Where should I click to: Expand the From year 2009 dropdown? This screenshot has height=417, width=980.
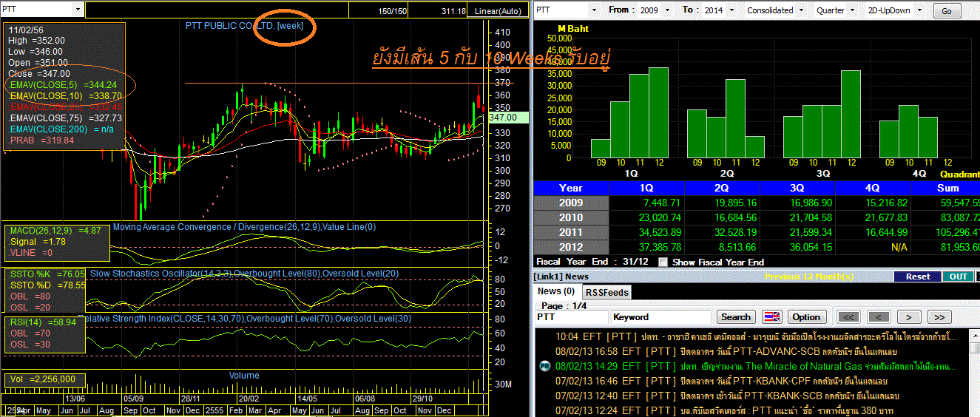pos(669,10)
